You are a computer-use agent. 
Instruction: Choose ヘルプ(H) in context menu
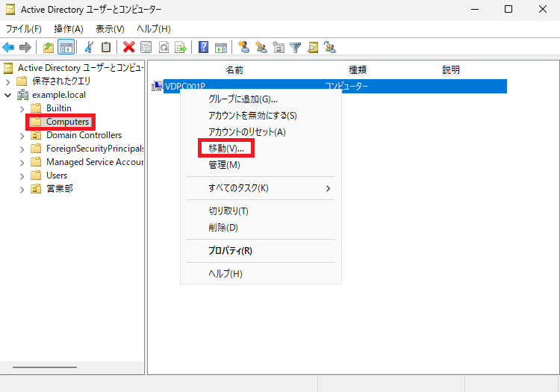tap(225, 274)
